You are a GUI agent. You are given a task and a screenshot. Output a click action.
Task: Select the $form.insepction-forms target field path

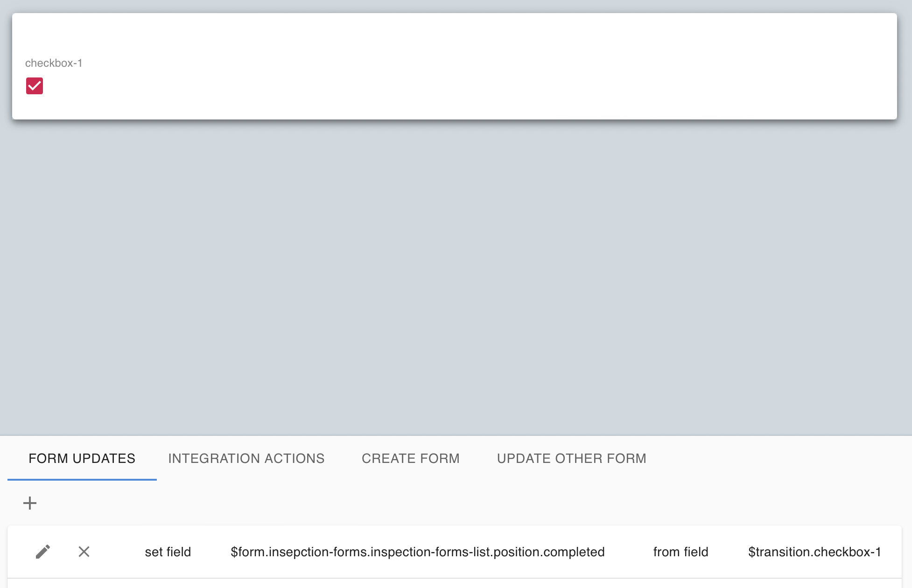click(x=417, y=552)
